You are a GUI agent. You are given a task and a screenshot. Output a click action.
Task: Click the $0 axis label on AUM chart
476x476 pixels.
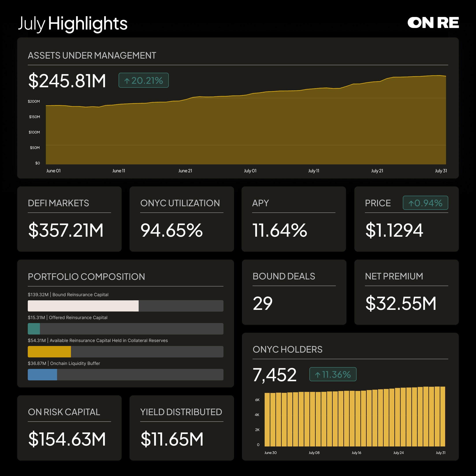click(37, 163)
